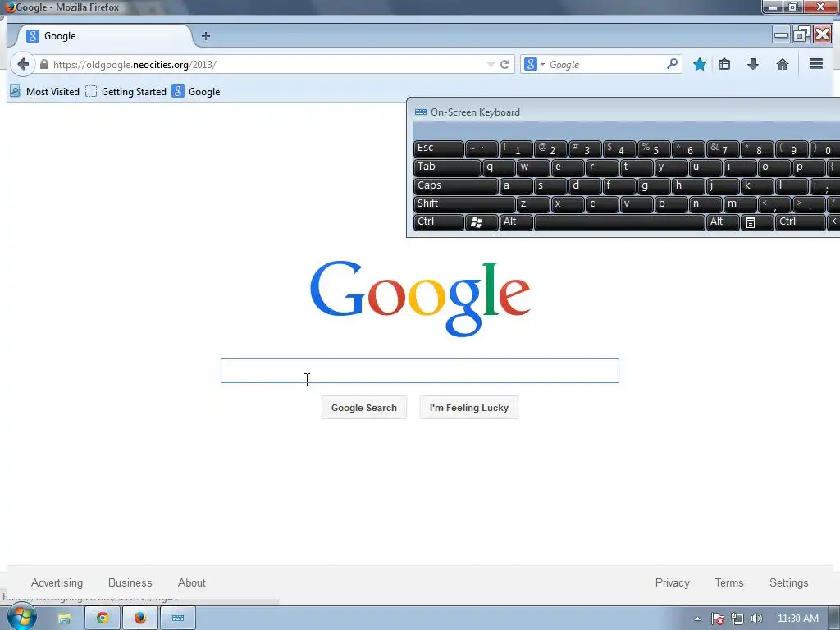Toggle right Alt key on On-Screen Keyboard
The image size is (840, 630).
(723, 221)
